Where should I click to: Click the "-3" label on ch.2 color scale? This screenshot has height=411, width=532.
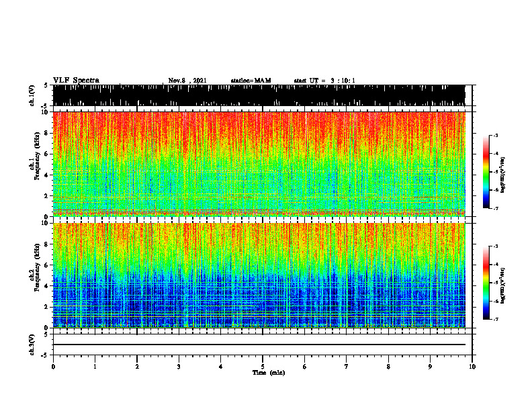coord(496,246)
